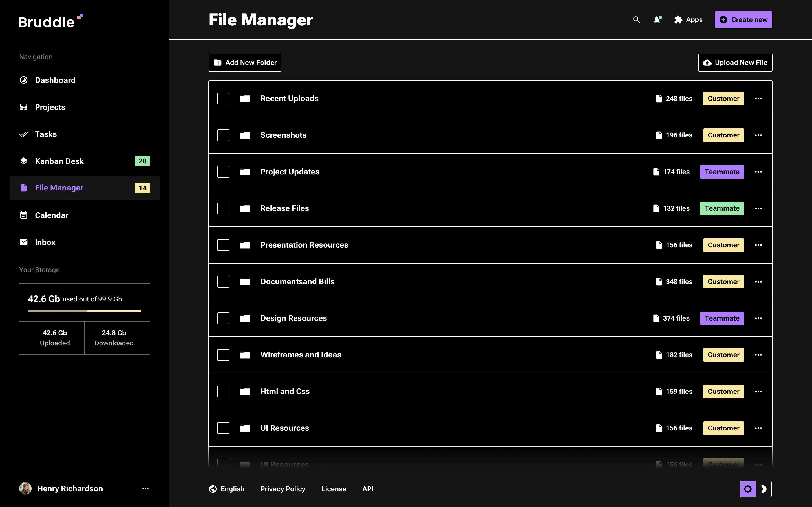Open the Calendar icon in sidebar
This screenshot has width=812, height=507.
(23, 215)
